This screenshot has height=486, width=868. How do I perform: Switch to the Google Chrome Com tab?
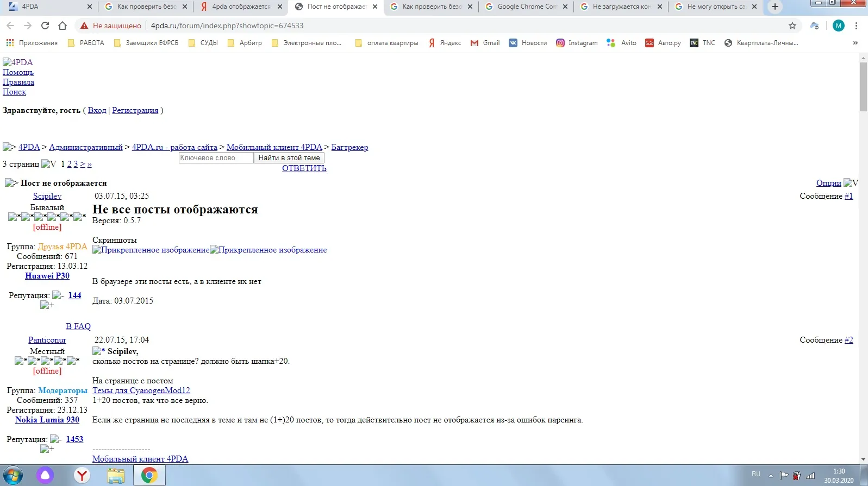pos(526,7)
